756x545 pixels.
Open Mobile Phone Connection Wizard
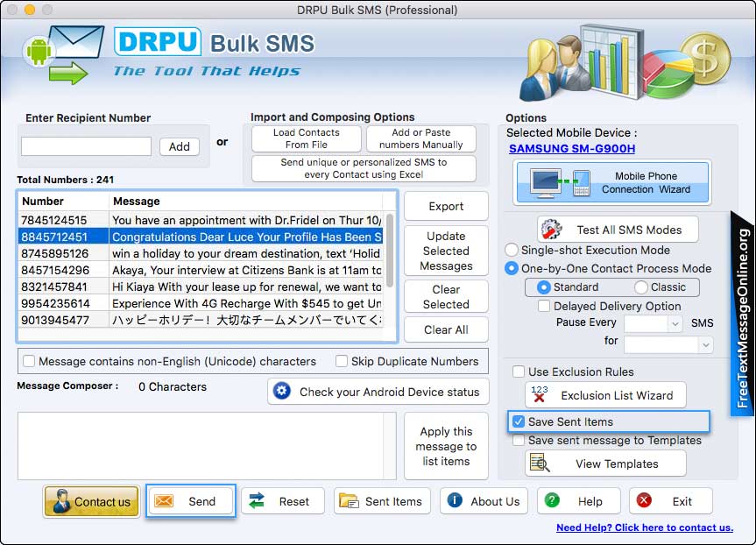tap(612, 183)
